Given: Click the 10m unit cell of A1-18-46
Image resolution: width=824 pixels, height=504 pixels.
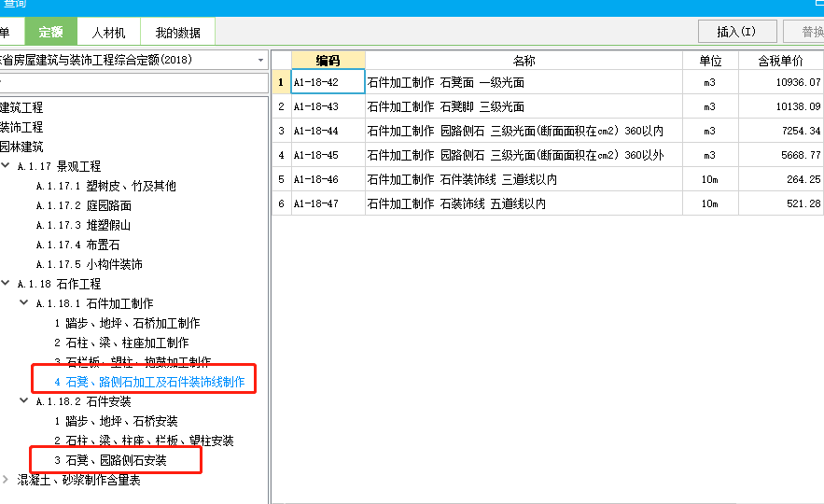Looking at the screenshot, I should 710,179.
